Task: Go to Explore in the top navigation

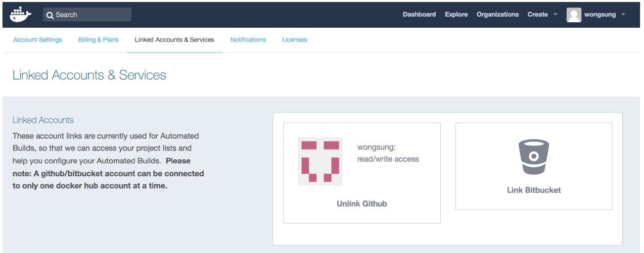Action: click(456, 14)
